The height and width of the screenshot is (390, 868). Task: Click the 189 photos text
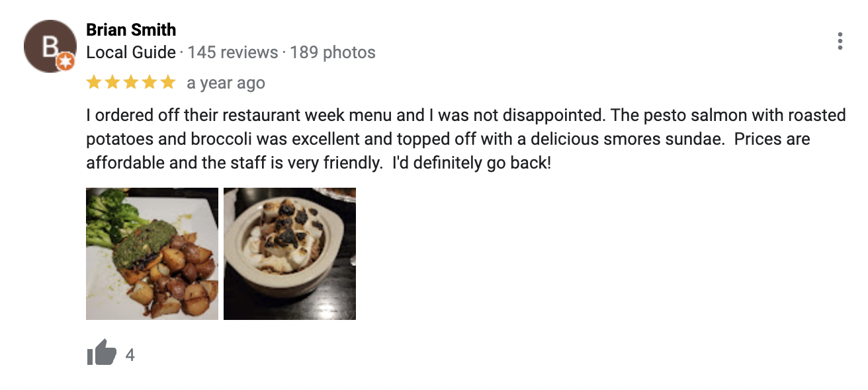coord(332,52)
